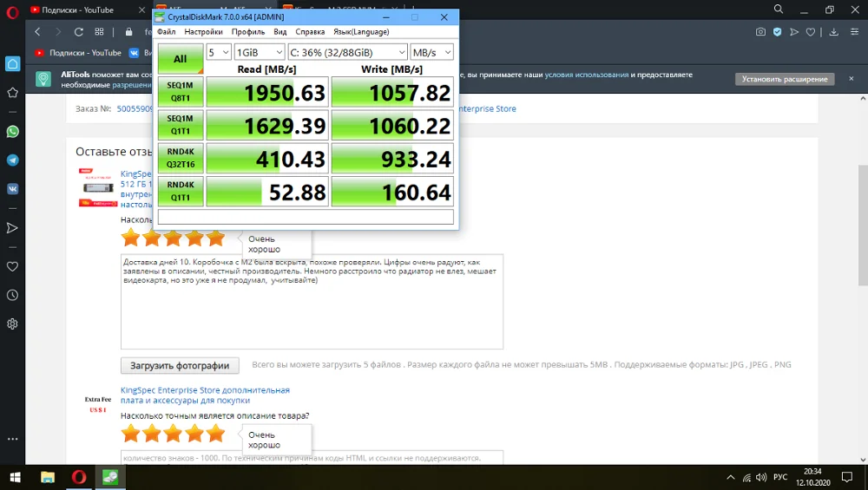Open the test count dropdown showing 5
The width and height of the screenshot is (868, 490).
219,53
